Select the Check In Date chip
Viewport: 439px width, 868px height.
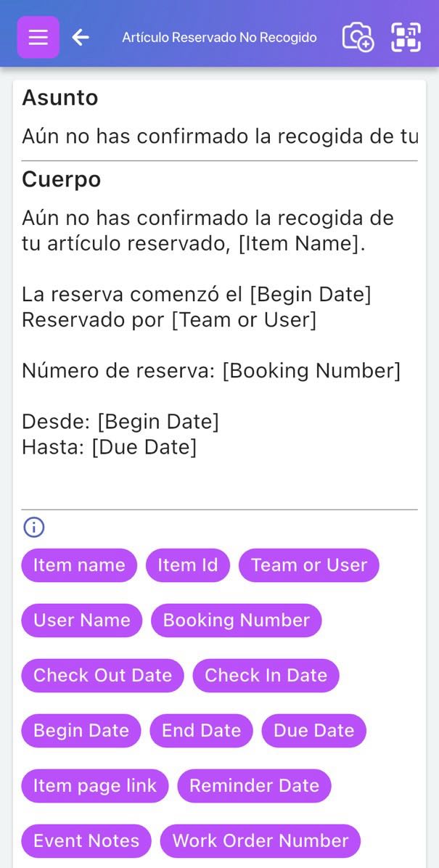[x=266, y=675]
